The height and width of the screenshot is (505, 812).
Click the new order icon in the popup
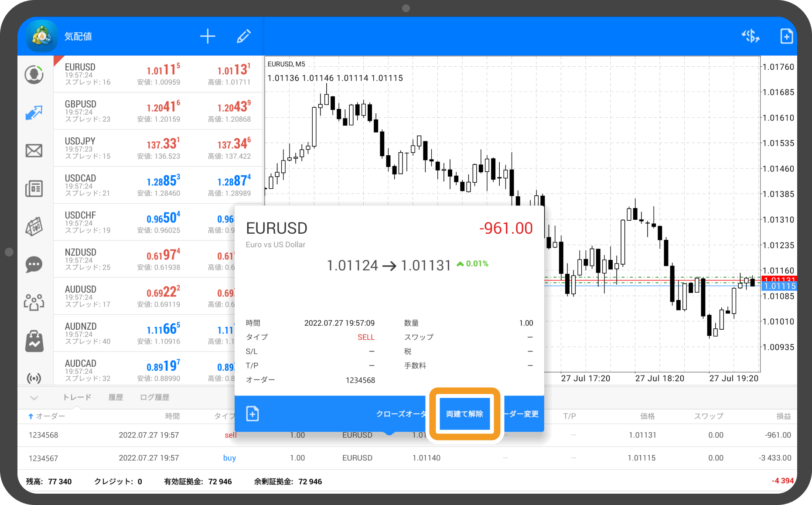click(252, 413)
